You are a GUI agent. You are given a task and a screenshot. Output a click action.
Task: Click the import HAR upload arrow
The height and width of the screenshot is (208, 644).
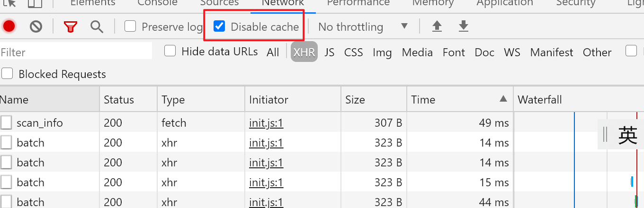point(437,26)
